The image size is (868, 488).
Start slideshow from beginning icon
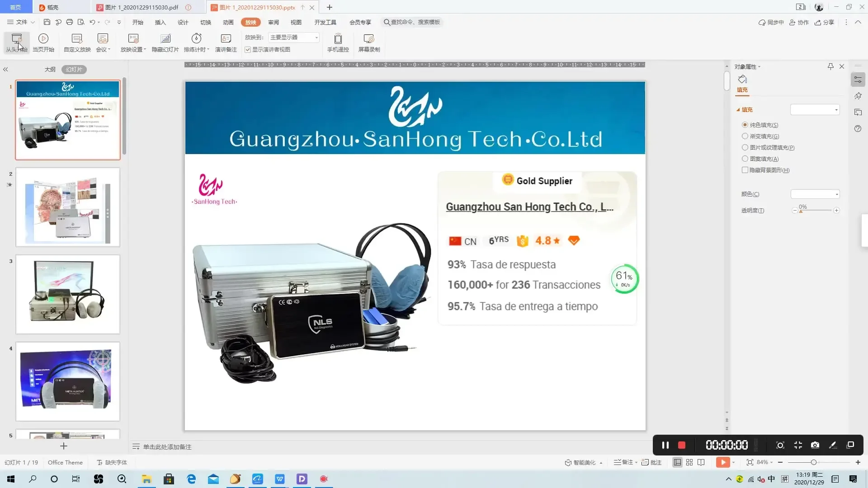17,39
